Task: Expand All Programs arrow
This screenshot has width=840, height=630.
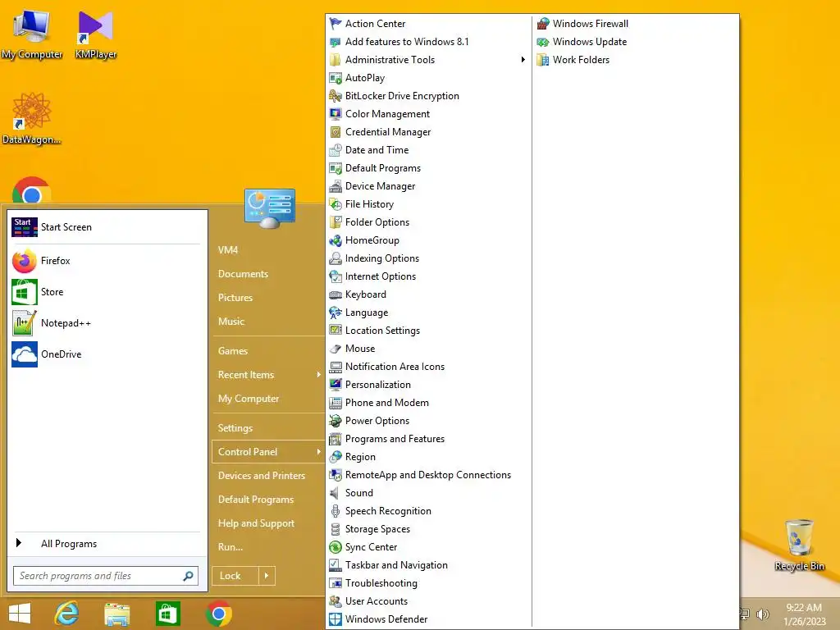Action: coord(19,543)
